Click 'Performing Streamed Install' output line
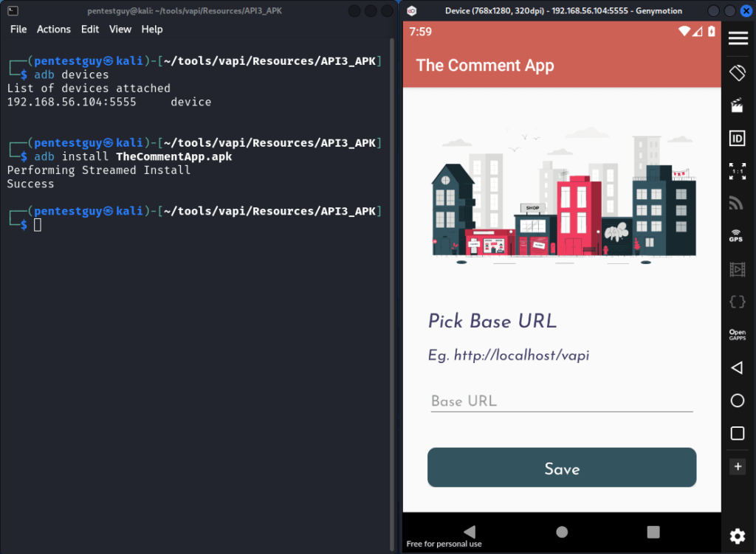This screenshot has height=554, width=756. 99,170
